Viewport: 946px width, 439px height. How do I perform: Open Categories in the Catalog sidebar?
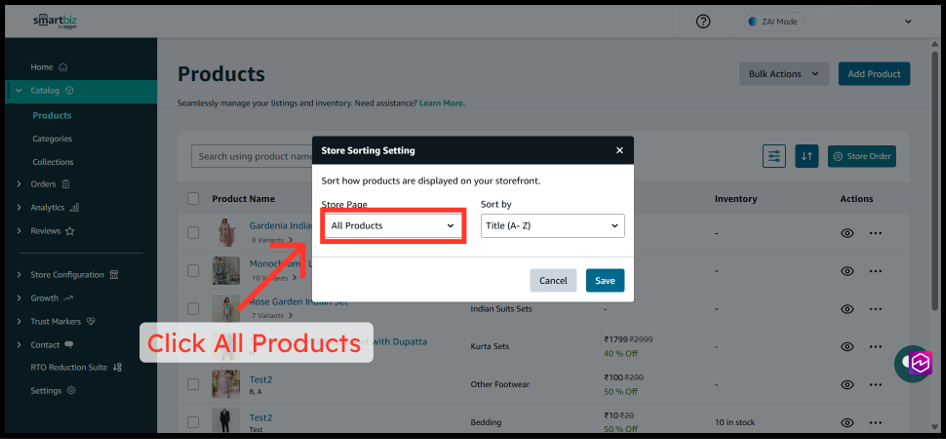52,139
